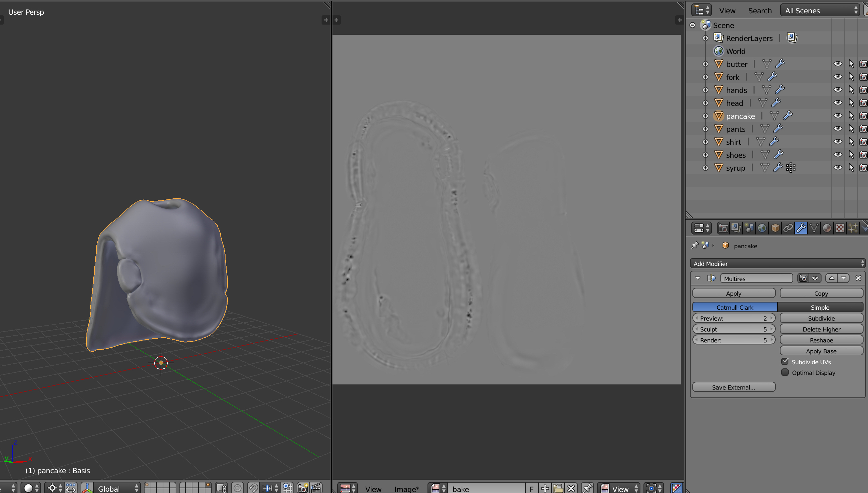Open the Object properties cube tab
The image size is (868, 493).
tap(775, 228)
